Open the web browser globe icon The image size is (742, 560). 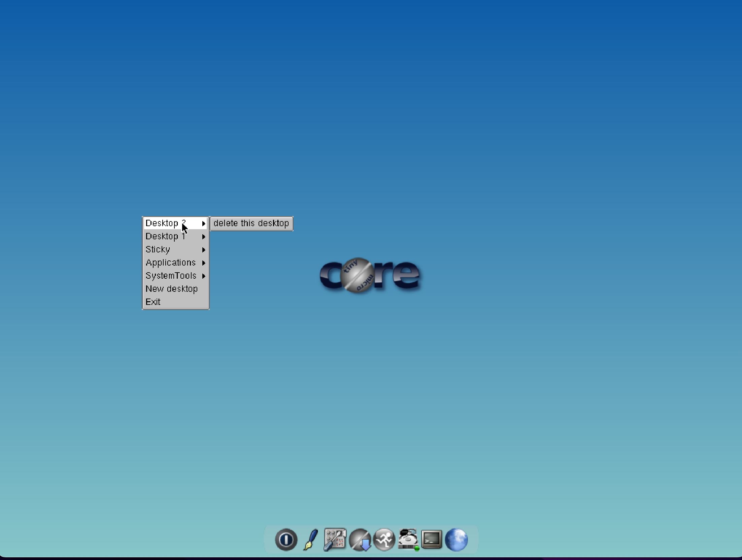pos(457,540)
